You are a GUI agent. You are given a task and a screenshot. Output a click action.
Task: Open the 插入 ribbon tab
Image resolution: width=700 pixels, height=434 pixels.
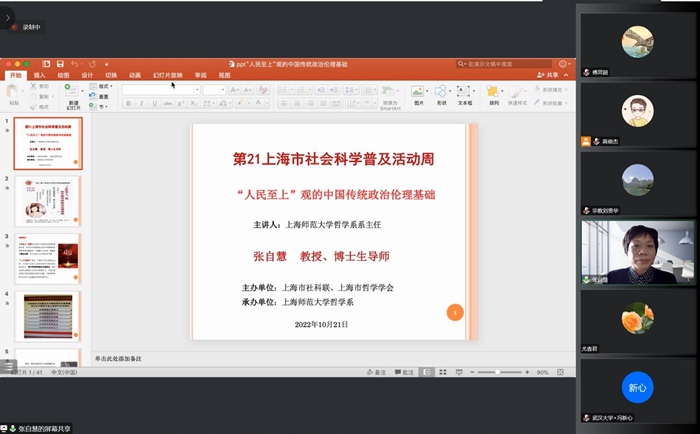pyautogui.click(x=40, y=75)
